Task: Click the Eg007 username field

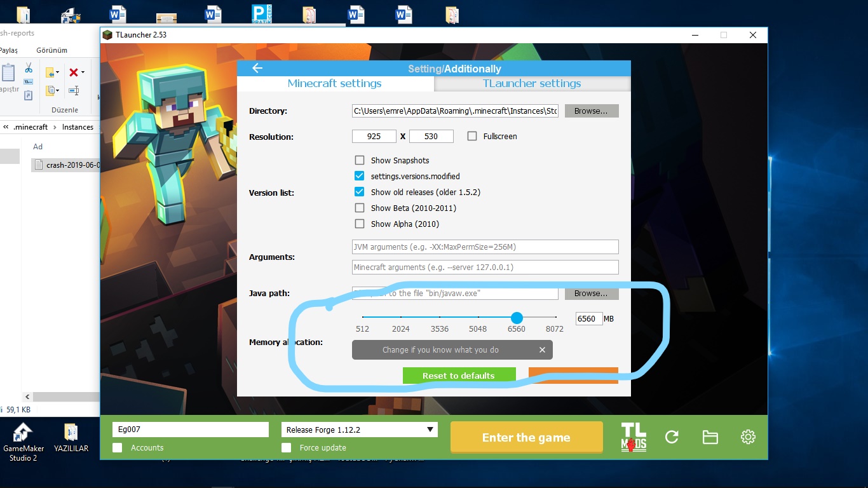Action: click(191, 430)
